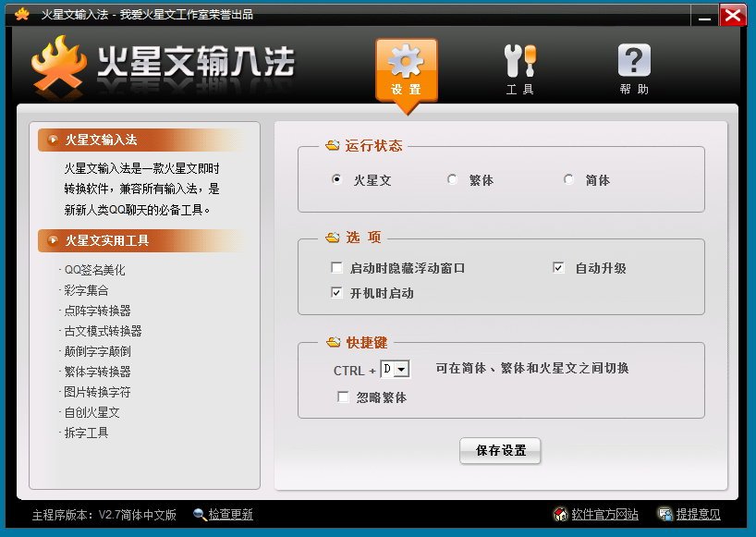Image resolution: width=756 pixels, height=537 pixels.
Task: Open the 点阵字转换器 tool
Action: pyautogui.click(x=97, y=311)
